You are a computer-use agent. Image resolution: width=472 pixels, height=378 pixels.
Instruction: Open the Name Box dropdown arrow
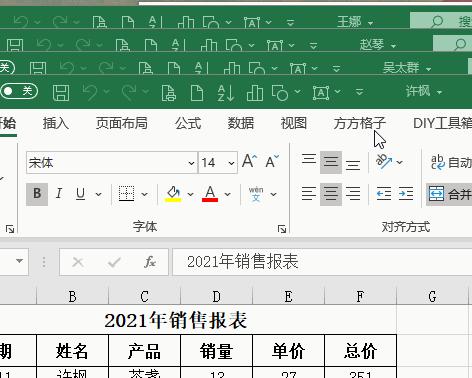19,261
